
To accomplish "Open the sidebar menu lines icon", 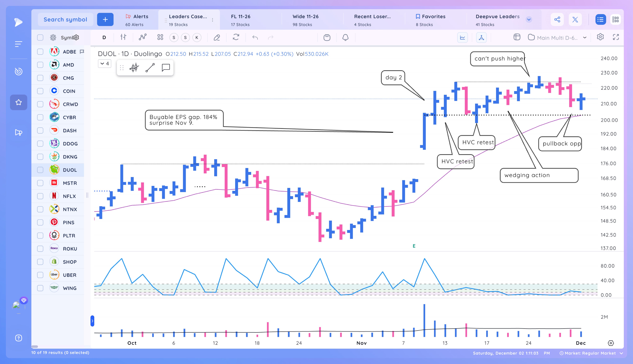I will tap(18, 44).
